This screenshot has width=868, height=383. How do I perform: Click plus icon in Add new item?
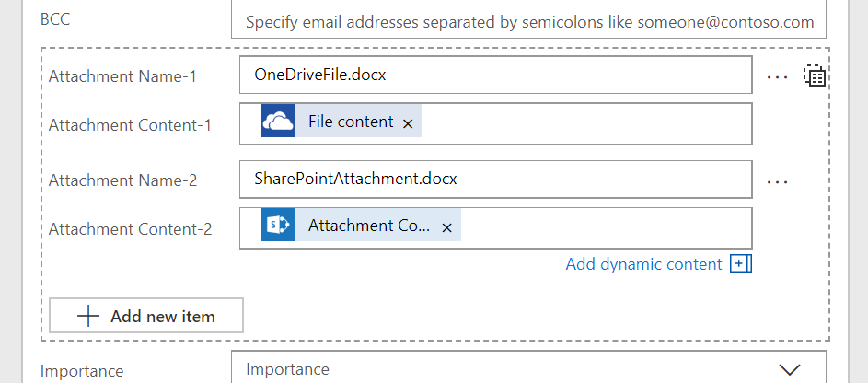point(88,316)
